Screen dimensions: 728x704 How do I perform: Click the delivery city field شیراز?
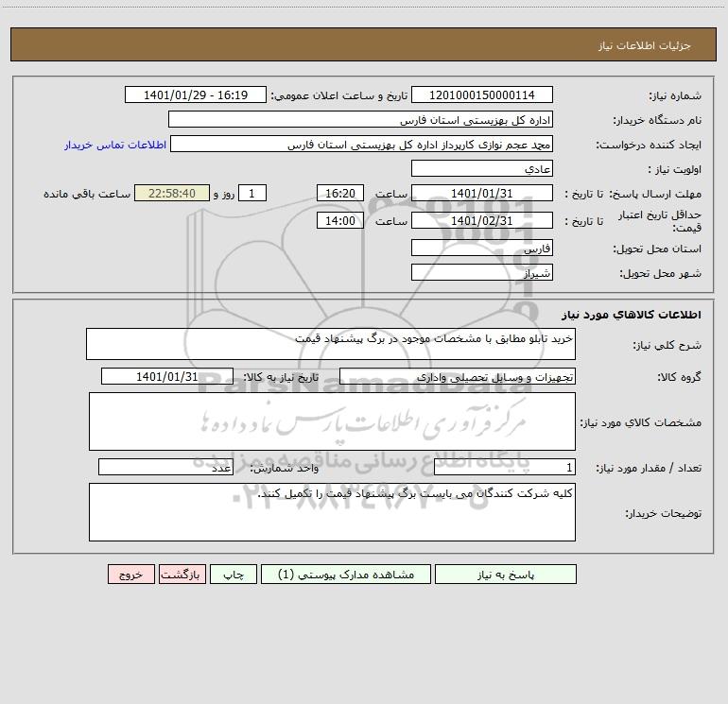pyautogui.click(x=482, y=272)
